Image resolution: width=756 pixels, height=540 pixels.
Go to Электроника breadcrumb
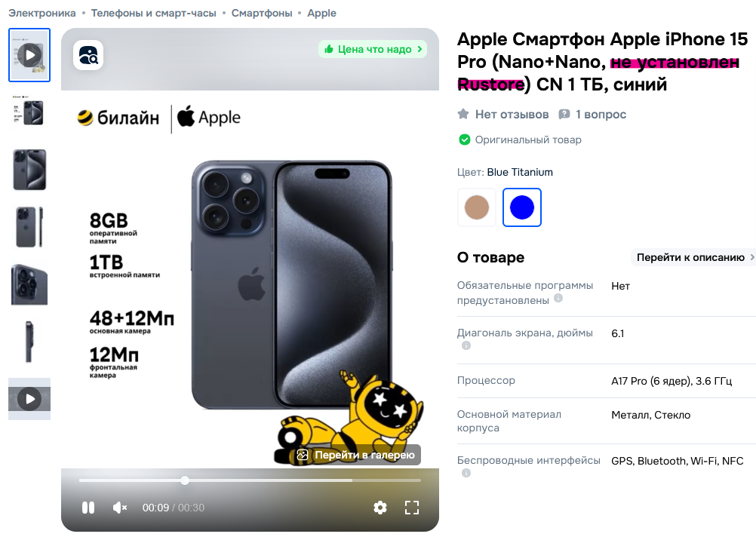click(x=42, y=13)
